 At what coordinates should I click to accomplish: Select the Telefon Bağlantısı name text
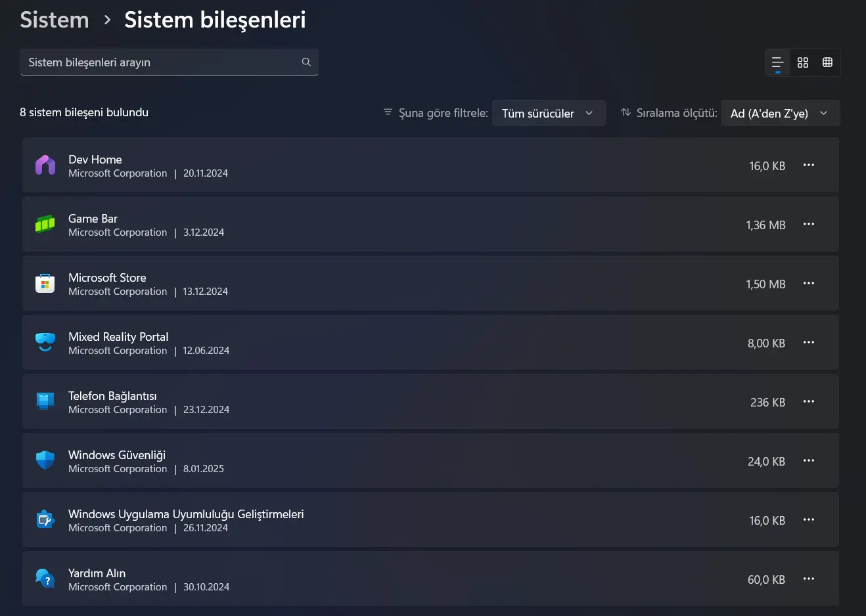click(x=112, y=396)
